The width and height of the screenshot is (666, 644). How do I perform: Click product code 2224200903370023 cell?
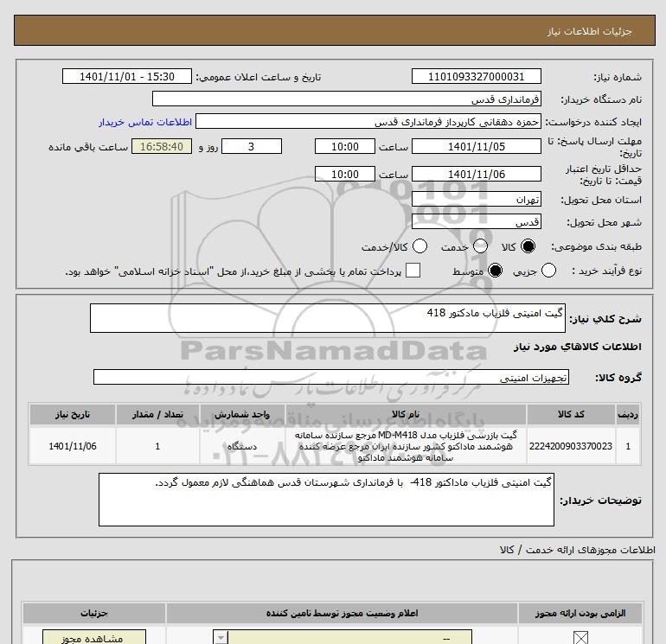click(x=571, y=446)
